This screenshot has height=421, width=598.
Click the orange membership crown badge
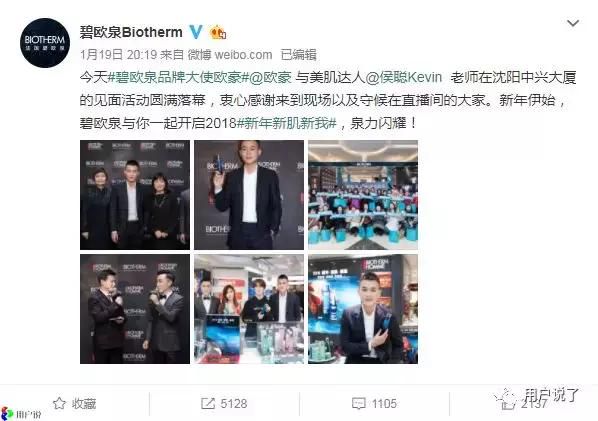pyautogui.click(x=218, y=32)
